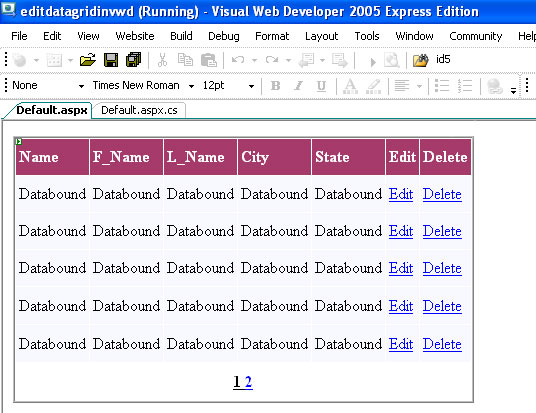Open the Community menu

click(x=475, y=36)
